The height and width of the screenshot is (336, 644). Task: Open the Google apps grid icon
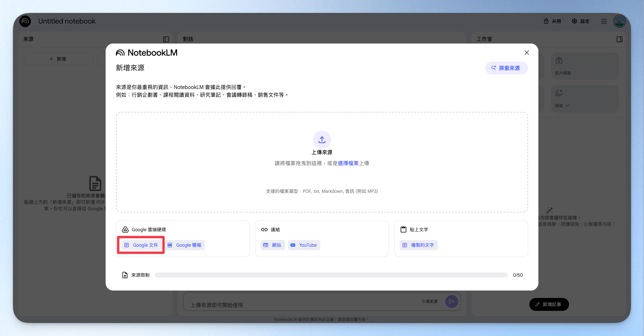[604, 21]
